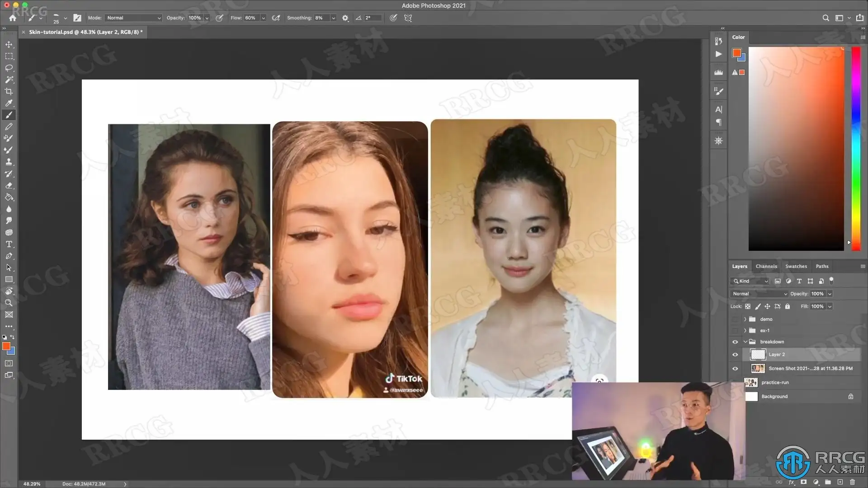Select the Lasso tool
The height and width of the screenshot is (488, 868).
[x=9, y=68]
